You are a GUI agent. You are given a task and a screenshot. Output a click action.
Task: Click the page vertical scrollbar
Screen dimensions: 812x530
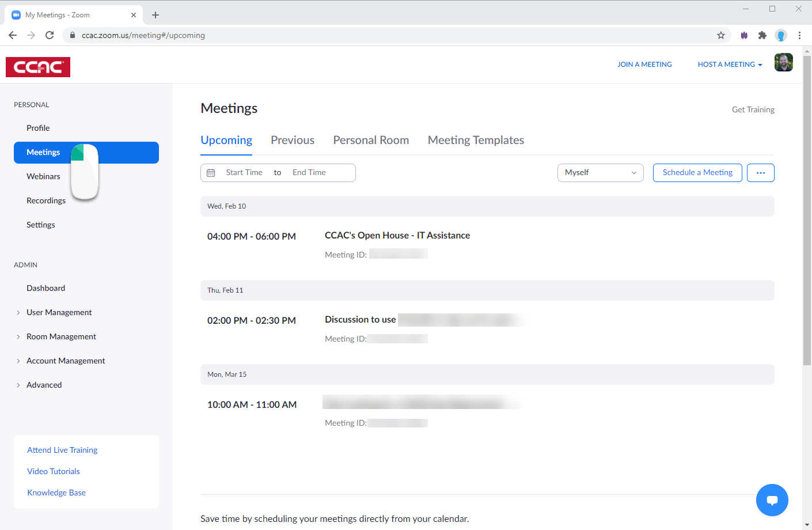(807, 210)
